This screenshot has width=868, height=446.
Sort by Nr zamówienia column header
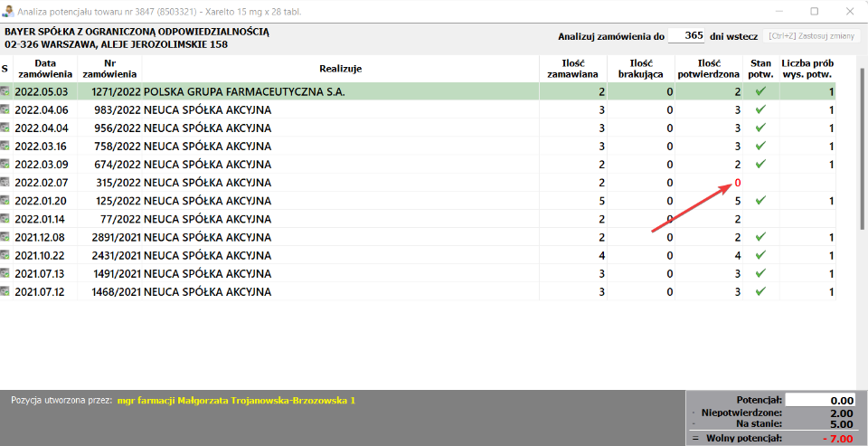109,69
